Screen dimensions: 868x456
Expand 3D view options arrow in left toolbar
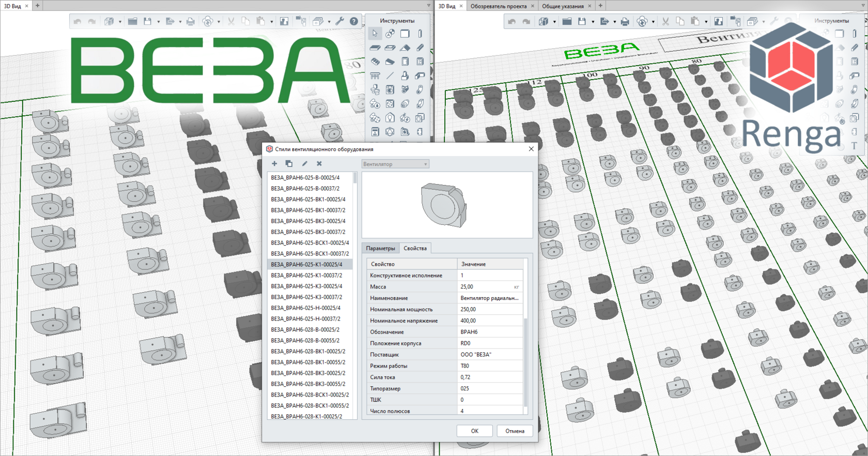[x=120, y=22]
